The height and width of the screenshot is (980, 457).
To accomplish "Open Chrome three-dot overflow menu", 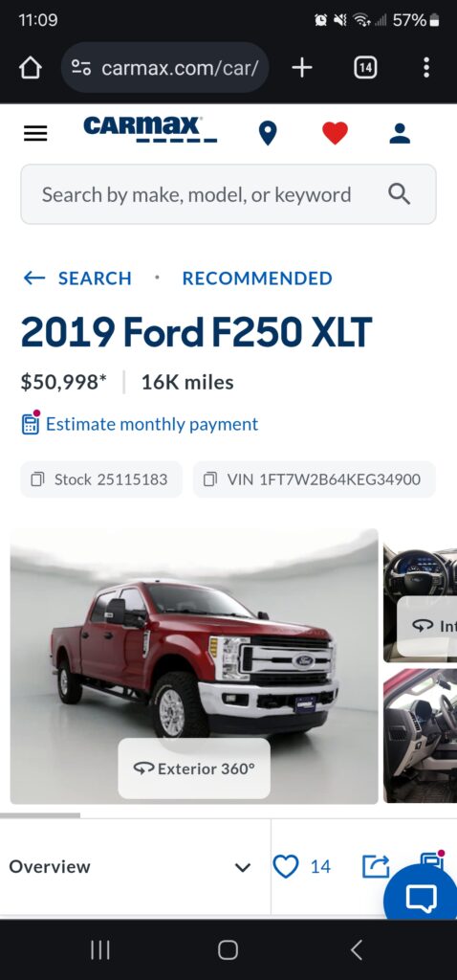I will [x=425, y=68].
